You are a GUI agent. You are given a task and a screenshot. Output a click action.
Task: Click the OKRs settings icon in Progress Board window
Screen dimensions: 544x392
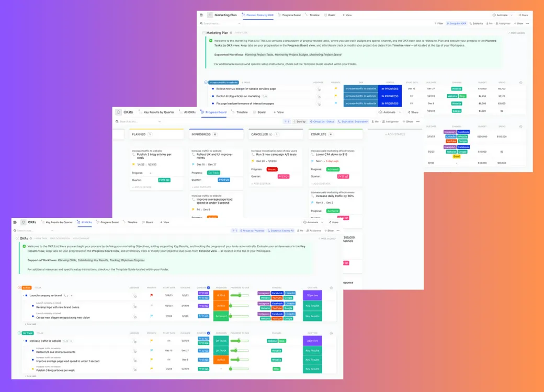(119, 112)
